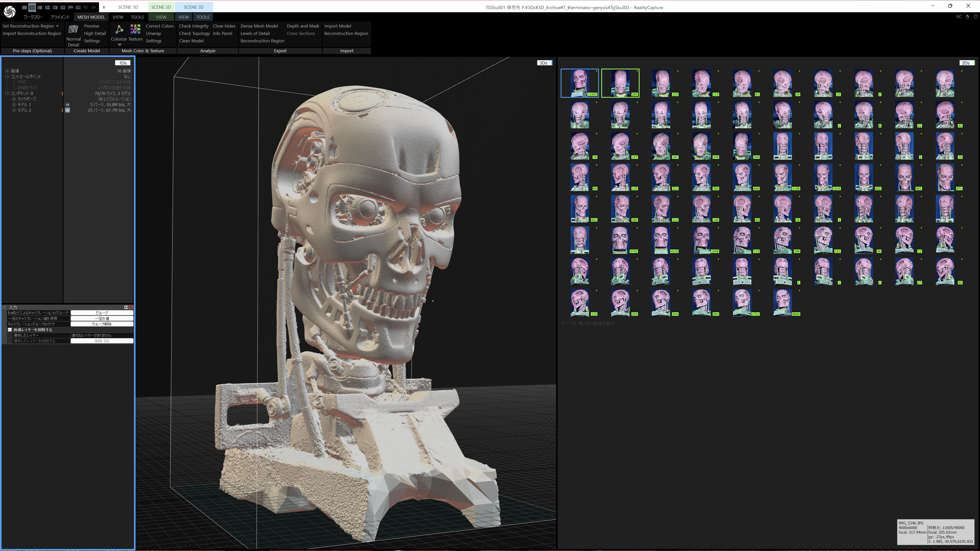Switch to the SCENE 3D tab
Viewport: 980px width, 551px height.
point(194,7)
